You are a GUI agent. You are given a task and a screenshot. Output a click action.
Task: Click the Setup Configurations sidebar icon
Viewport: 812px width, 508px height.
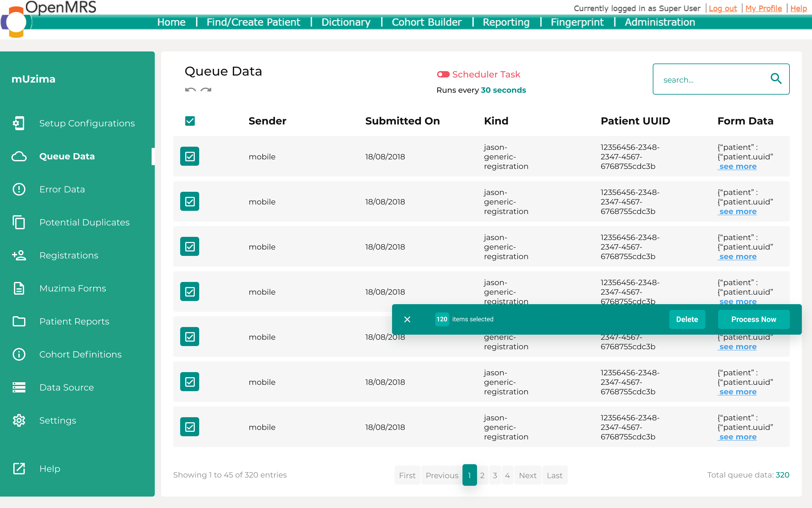coord(19,123)
